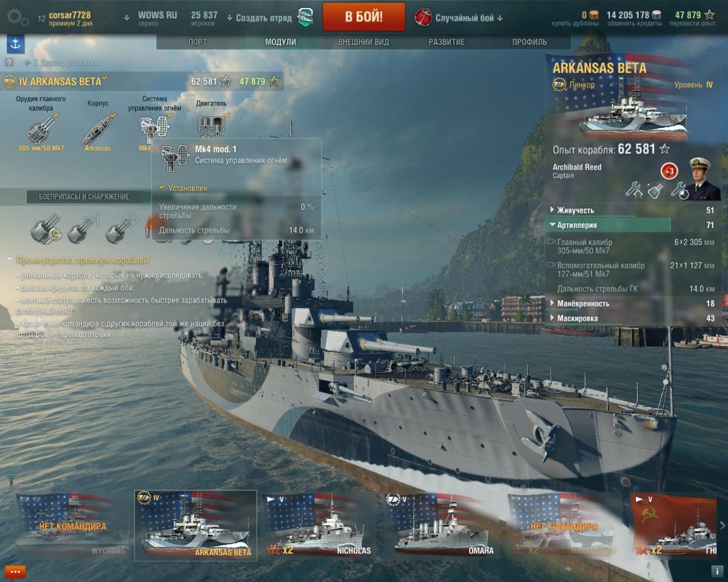Open the help question mark icon
728x582 pixels.
coord(9,62)
